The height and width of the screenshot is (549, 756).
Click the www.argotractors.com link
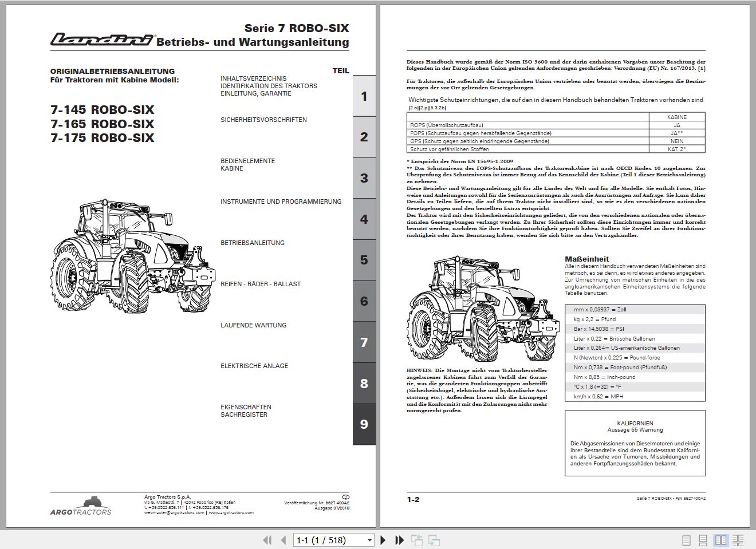point(231,513)
